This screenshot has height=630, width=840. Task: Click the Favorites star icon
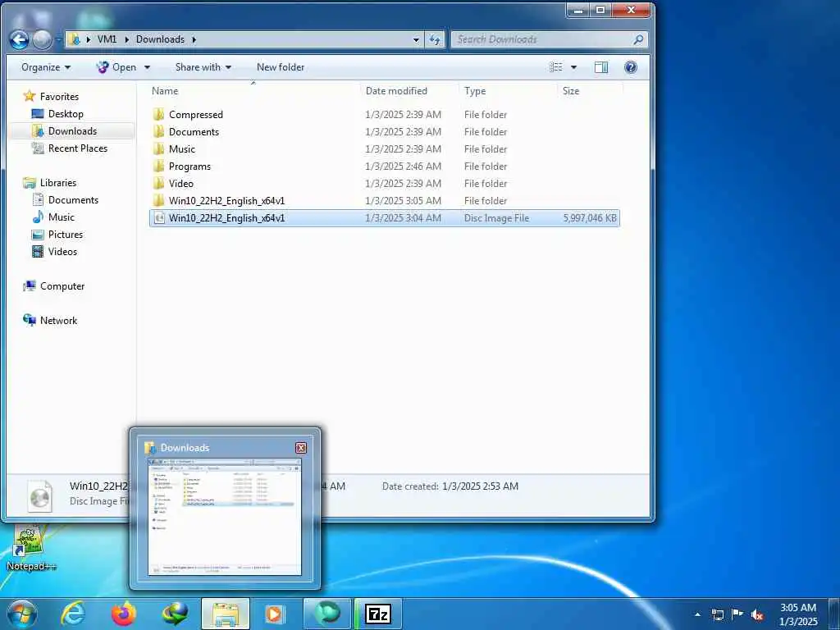[29, 97]
